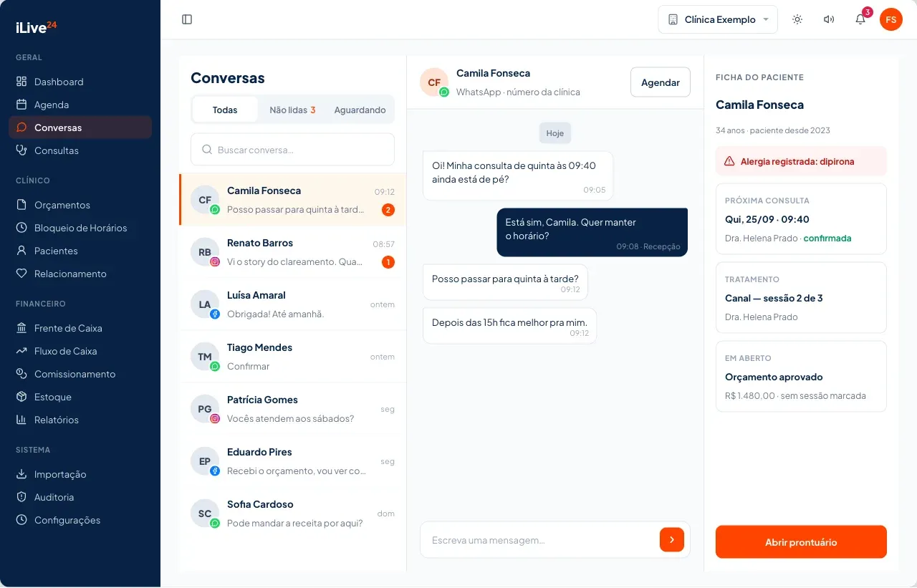917x588 pixels.
Task: Click the Abrir prontuário button
Action: [x=801, y=542]
